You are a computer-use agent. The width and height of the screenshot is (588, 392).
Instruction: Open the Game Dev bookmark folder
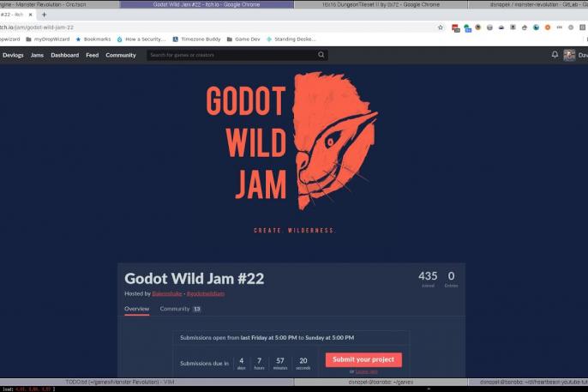[x=243, y=39]
